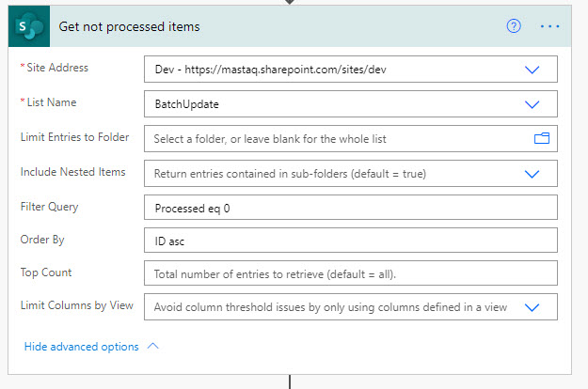
Task: Click the folder picker icon
Action: [x=542, y=138]
